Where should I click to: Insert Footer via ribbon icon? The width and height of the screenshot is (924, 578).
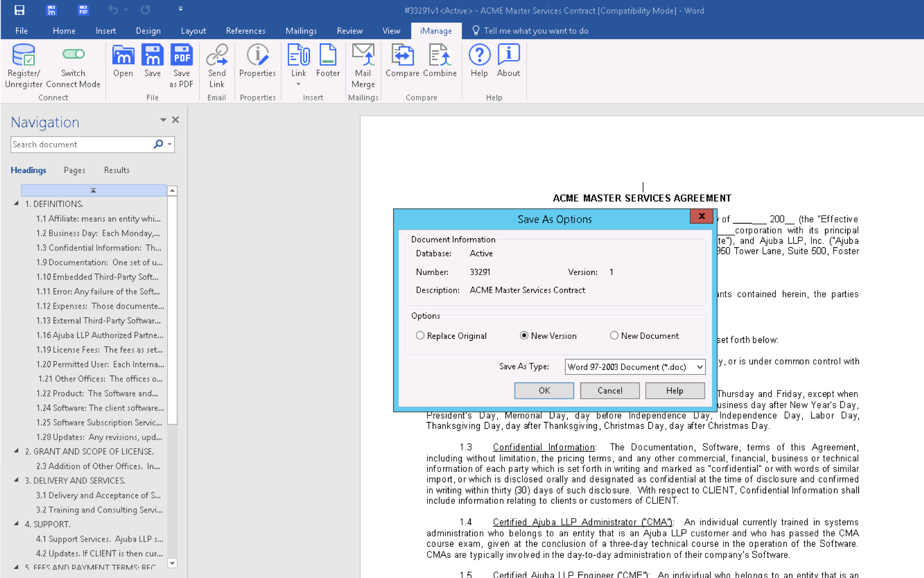click(x=328, y=55)
